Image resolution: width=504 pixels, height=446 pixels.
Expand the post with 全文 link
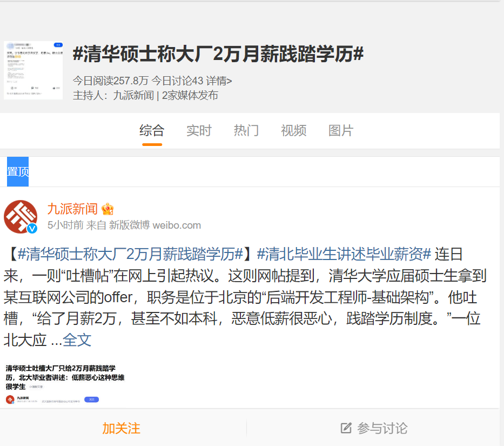tap(77, 340)
